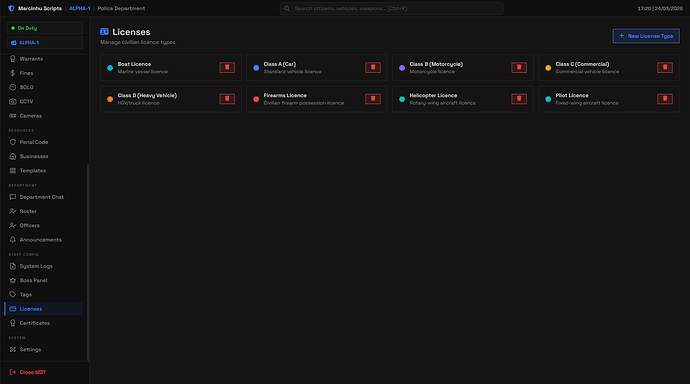Click the search magnifier icon
The height and width of the screenshot is (384, 690).
tap(287, 8)
